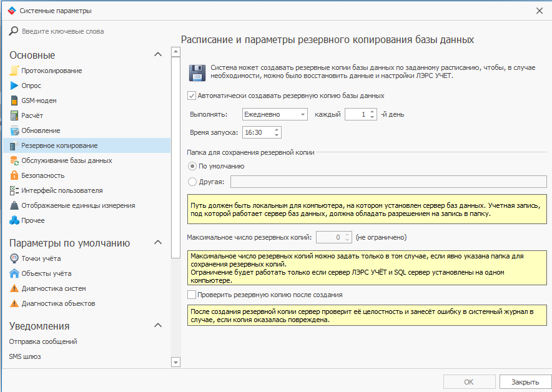The height and width of the screenshot is (392, 552).
Task: Click the Системные параметры app logo
Action: 12,11
